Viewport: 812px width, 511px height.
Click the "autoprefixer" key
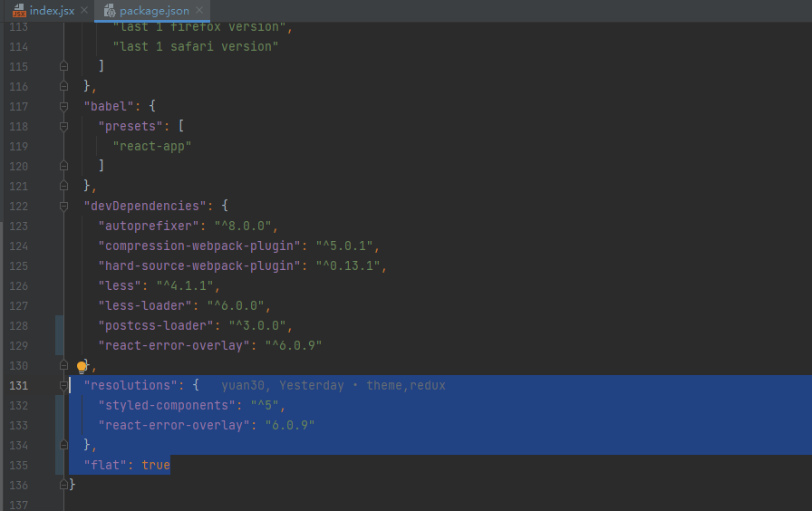coord(149,227)
